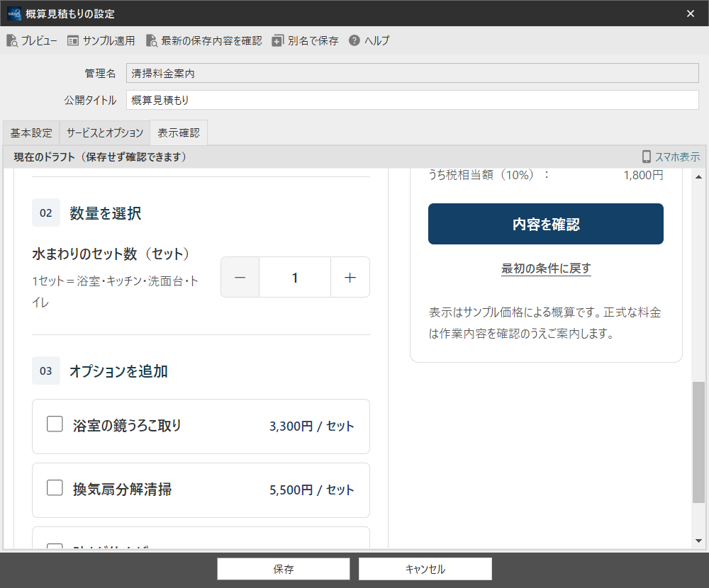709x588 pixels.
Task: Click the 管理名 input field
Action: [x=413, y=73]
